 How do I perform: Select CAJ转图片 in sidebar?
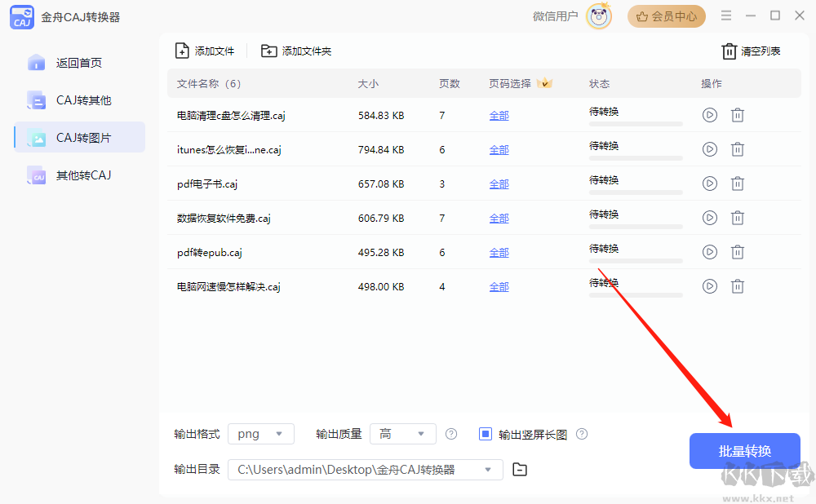79,137
